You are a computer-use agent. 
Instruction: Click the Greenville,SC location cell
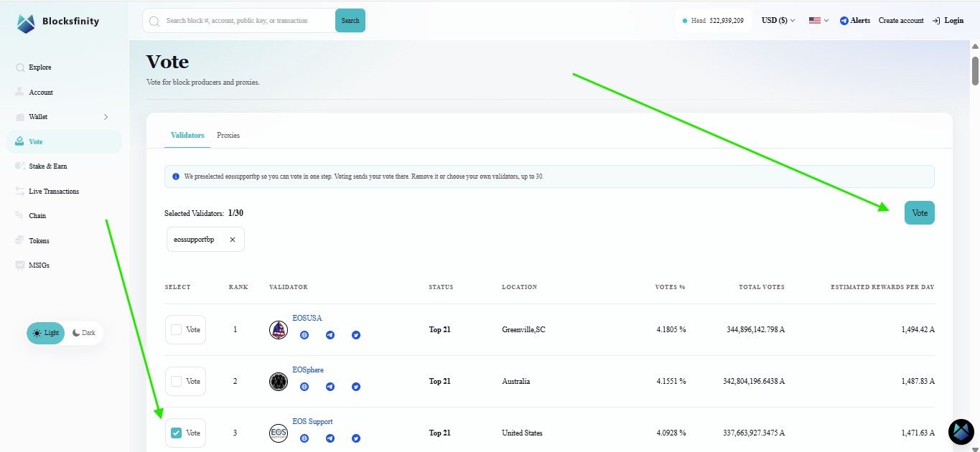[x=523, y=330]
